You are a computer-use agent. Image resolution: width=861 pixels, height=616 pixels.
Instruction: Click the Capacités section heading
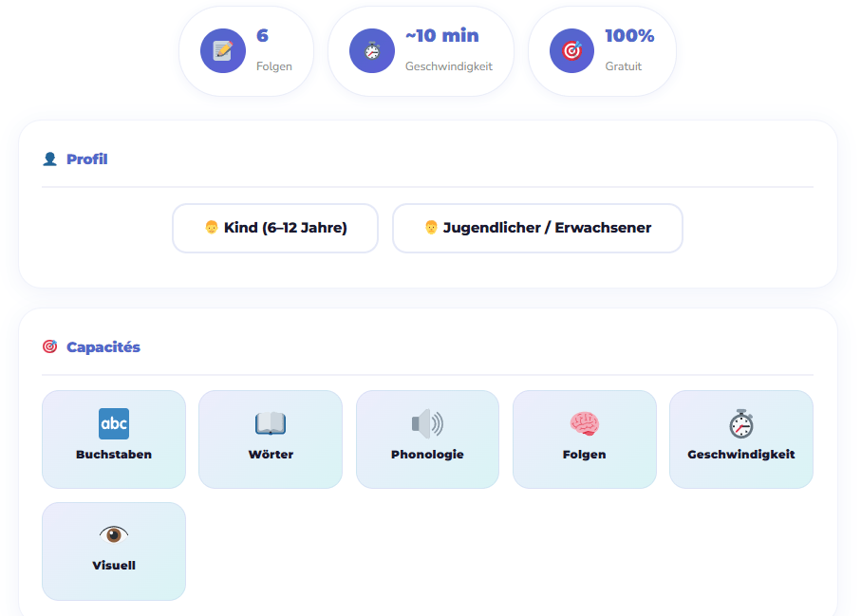pyautogui.click(x=103, y=347)
